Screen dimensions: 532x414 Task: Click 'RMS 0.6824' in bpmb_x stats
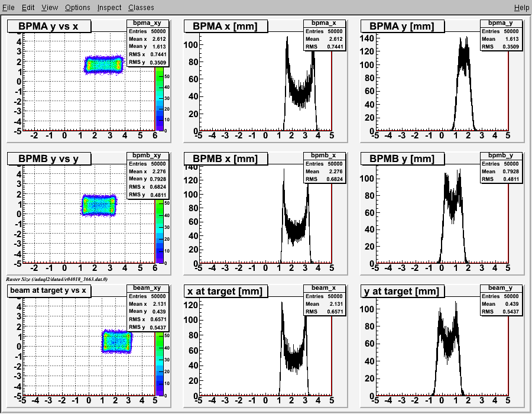click(325, 179)
